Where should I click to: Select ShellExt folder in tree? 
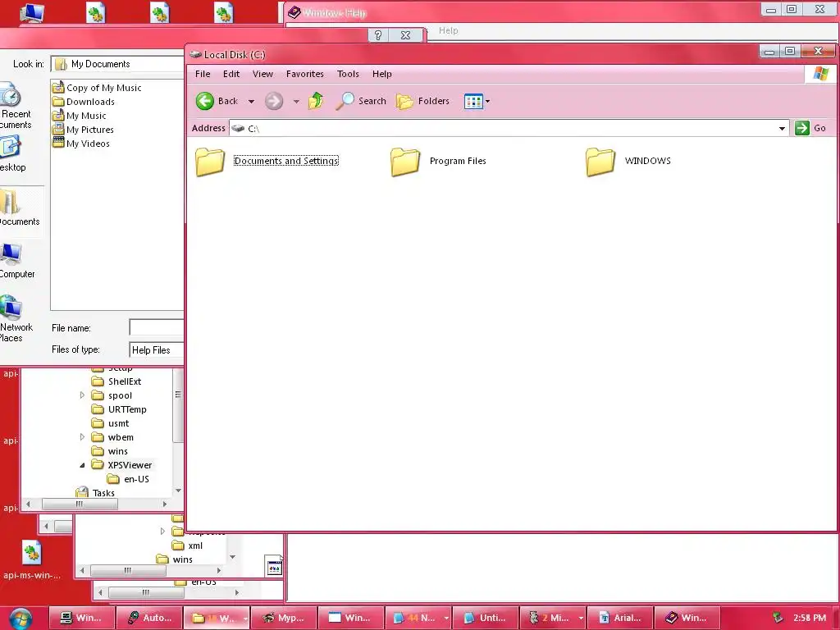point(116,381)
